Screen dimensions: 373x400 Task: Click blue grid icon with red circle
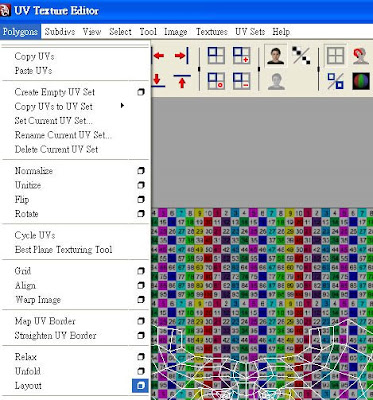point(216,81)
